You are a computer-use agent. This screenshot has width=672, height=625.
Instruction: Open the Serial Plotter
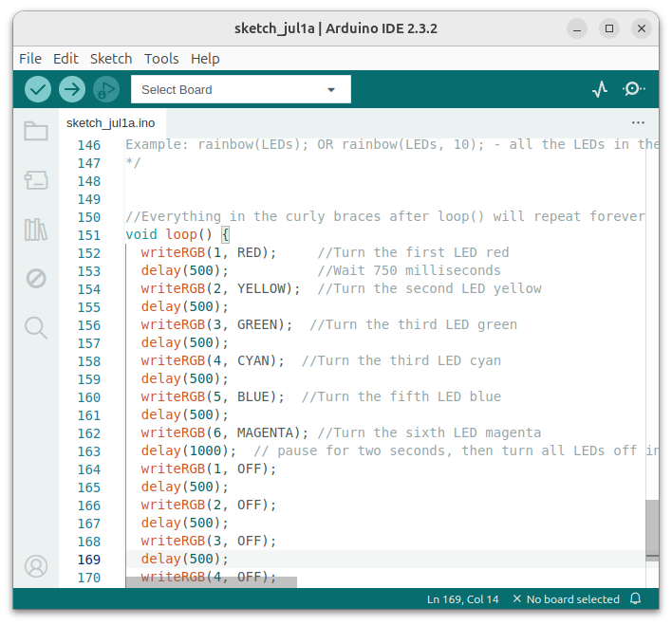(x=600, y=89)
